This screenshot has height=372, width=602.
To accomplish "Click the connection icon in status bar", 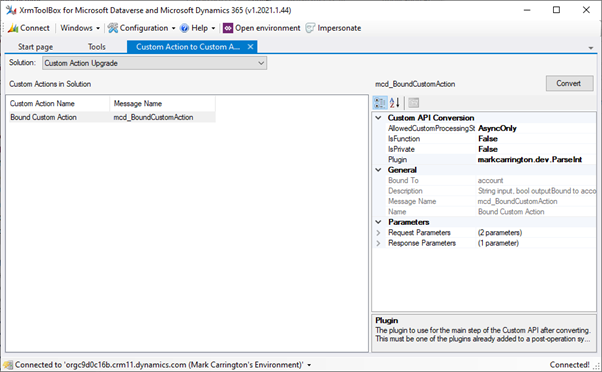I will (8, 365).
